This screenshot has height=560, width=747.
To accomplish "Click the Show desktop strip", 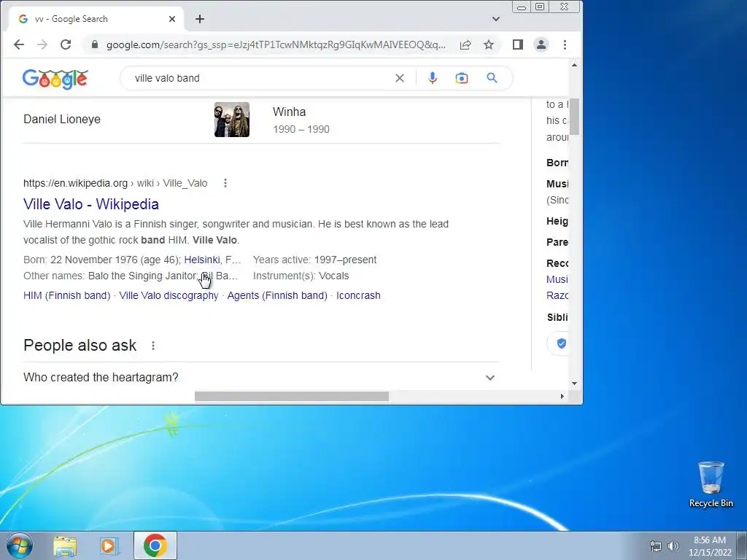I will pyautogui.click(x=742, y=545).
